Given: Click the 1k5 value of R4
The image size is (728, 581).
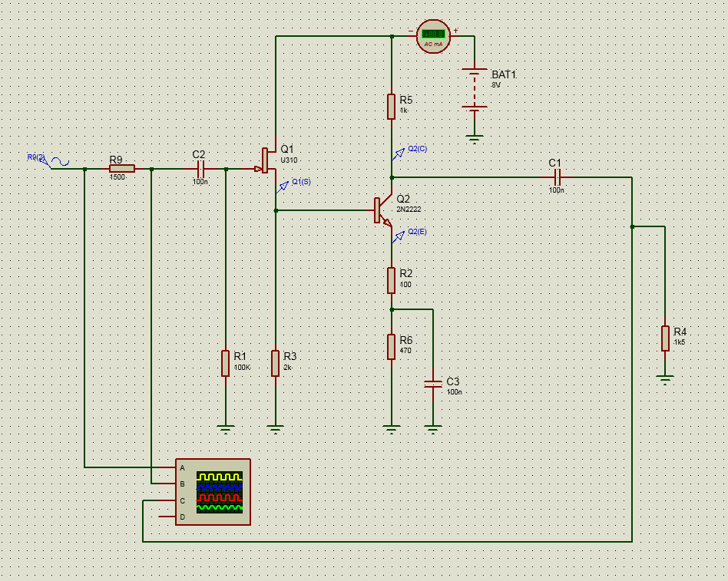Looking at the screenshot, I should [x=679, y=342].
